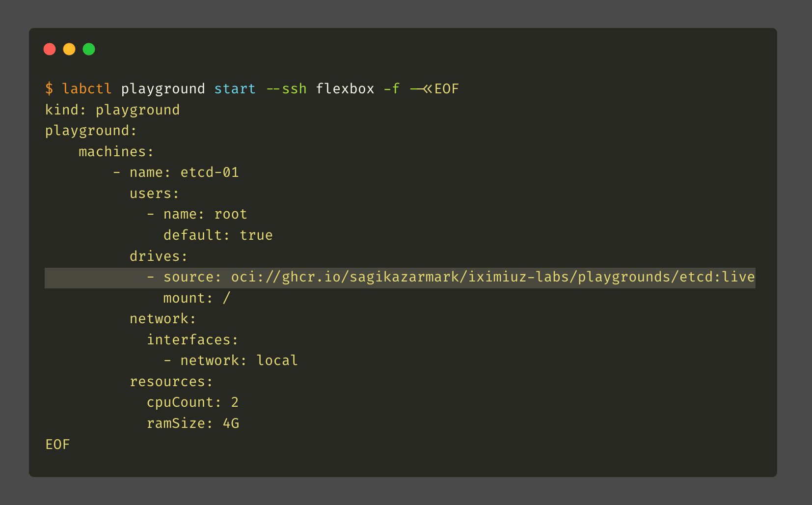Click the 'mount: /' line
Screen dimensions: 812x505
196,298
